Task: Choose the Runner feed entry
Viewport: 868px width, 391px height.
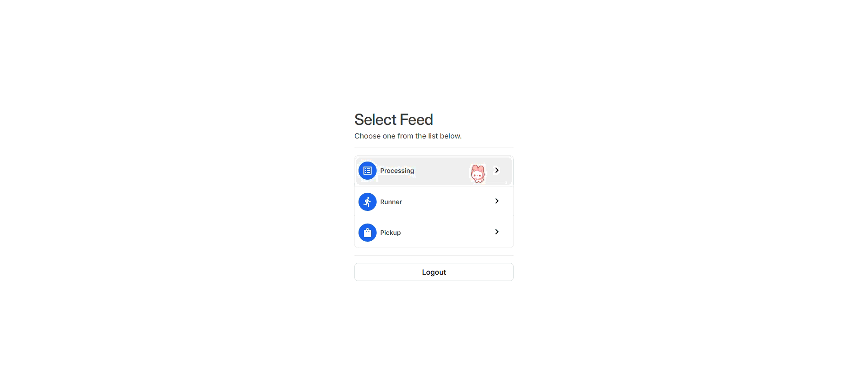Action: click(x=434, y=201)
